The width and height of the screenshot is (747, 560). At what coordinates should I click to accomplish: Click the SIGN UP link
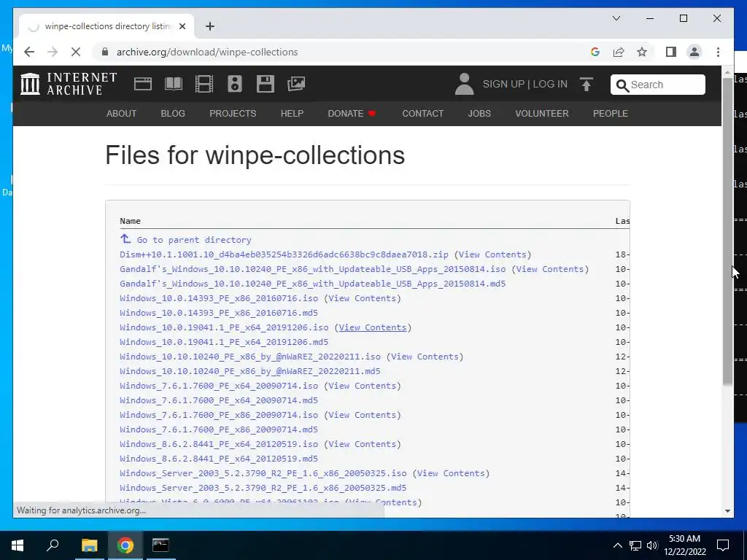(x=503, y=84)
